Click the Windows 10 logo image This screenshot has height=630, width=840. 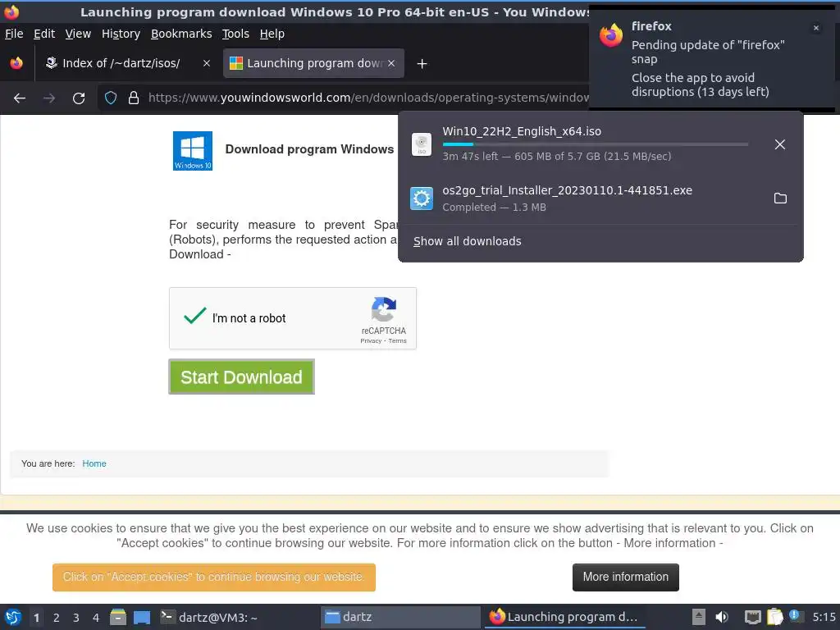pos(193,151)
